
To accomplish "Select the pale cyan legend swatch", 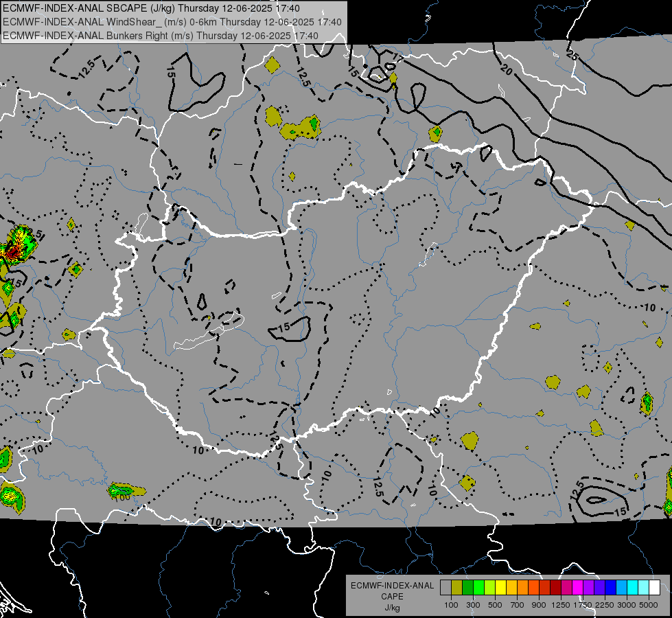I will click(644, 588).
